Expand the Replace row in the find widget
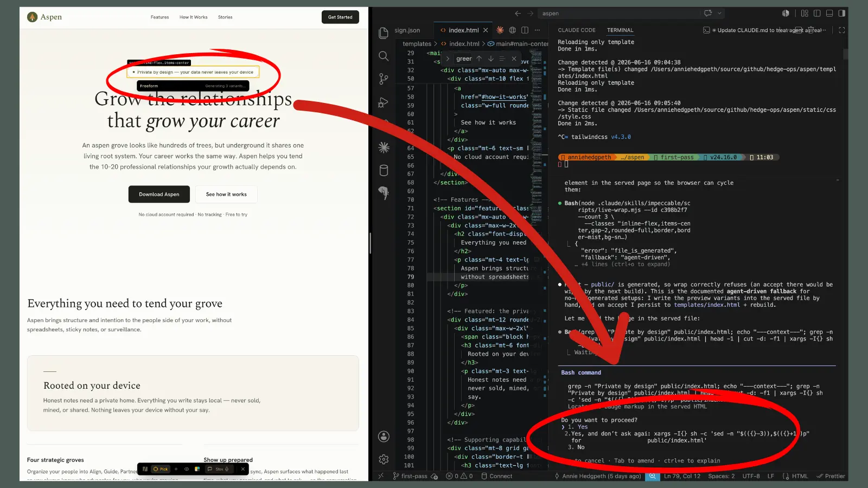The image size is (868, 488). (448, 59)
